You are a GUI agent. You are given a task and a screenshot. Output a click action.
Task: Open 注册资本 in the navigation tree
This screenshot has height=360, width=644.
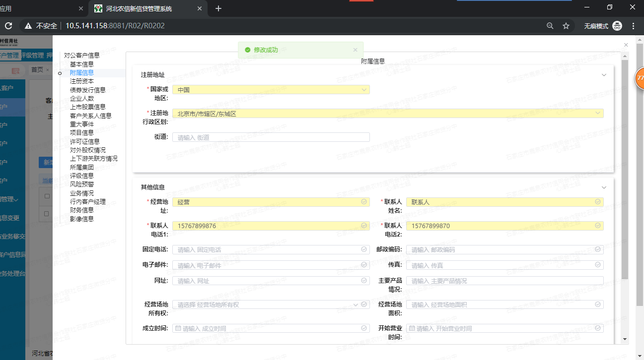click(x=81, y=81)
